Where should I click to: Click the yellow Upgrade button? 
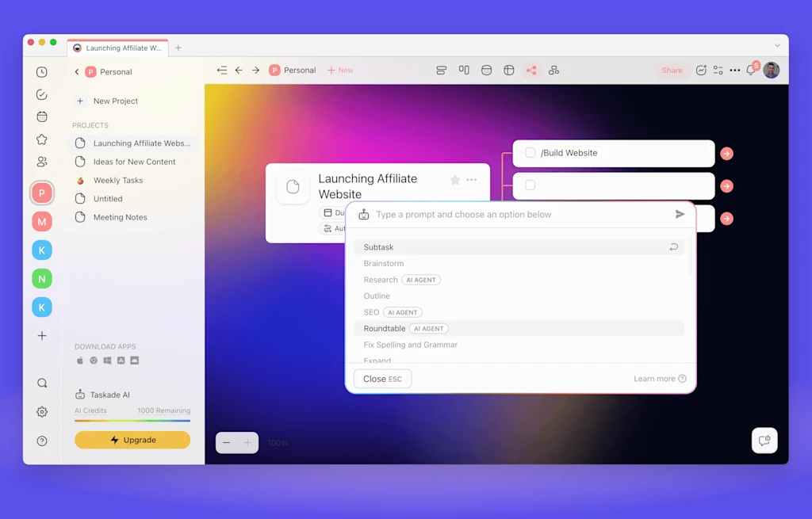pos(132,440)
